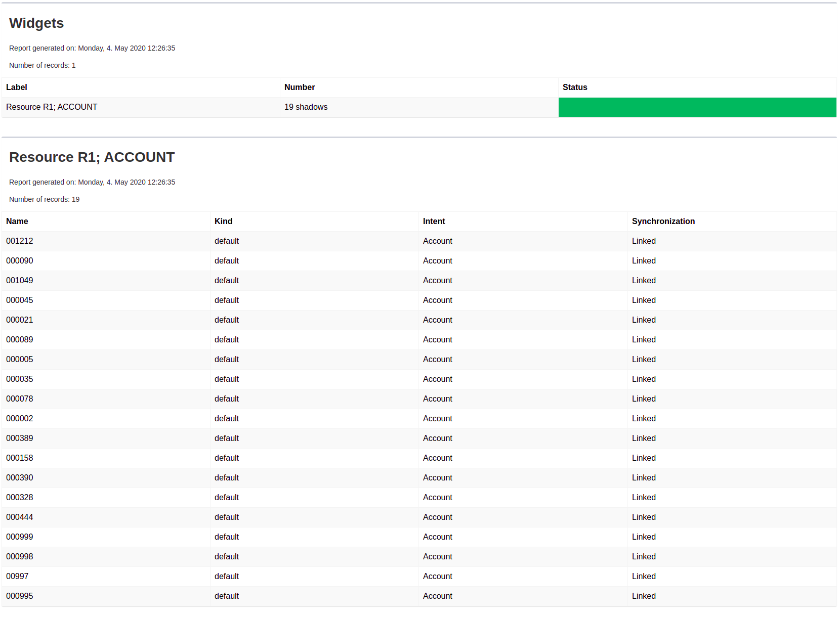
Task: Select the row named 001049
Action: point(20,281)
